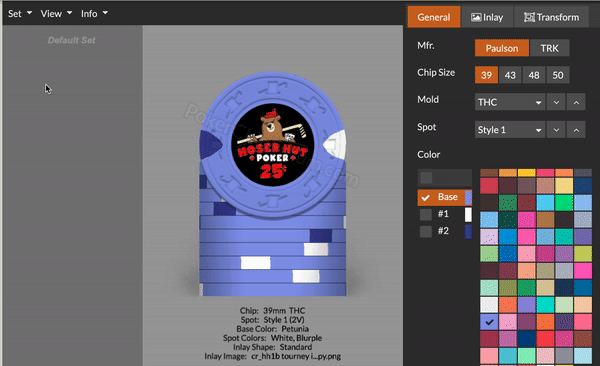Click the Default Set label
Viewport: 600px width, 366px height.
tap(72, 40)
